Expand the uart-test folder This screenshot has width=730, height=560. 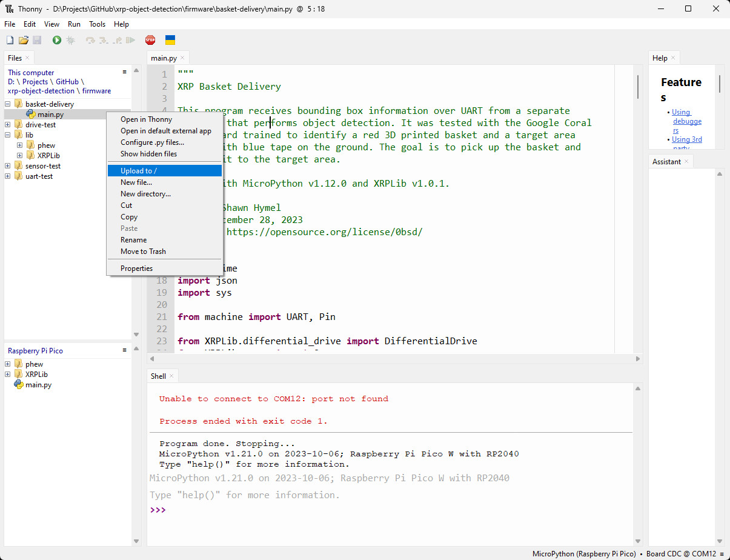(x=8, y=176)
